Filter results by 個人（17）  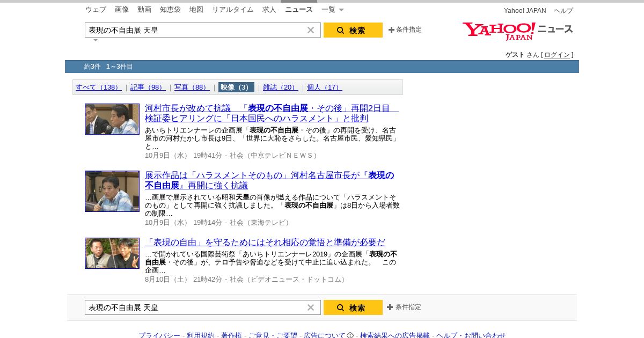[325, 87]
